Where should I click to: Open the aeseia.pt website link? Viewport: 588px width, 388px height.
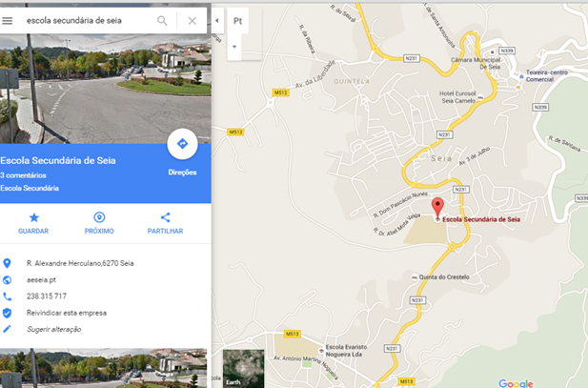pos(41,280)
